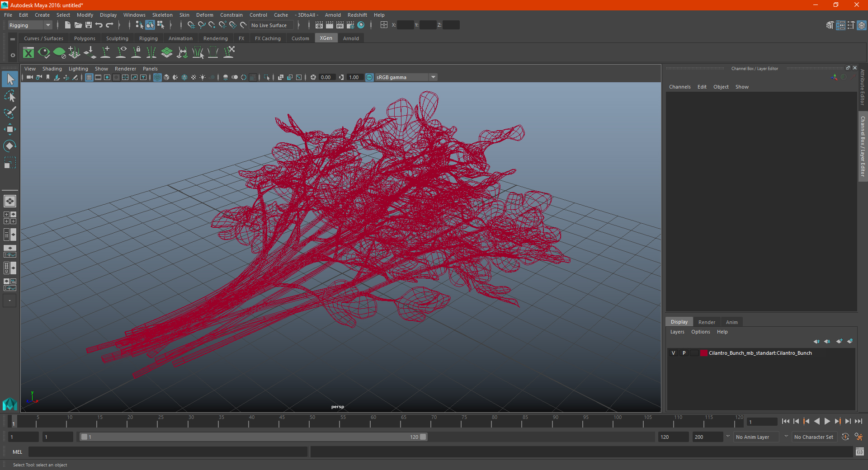The height and width of the screenshot is (470, 868).
Task: Switch to the Polygons shelf tab
Action: 85,38
